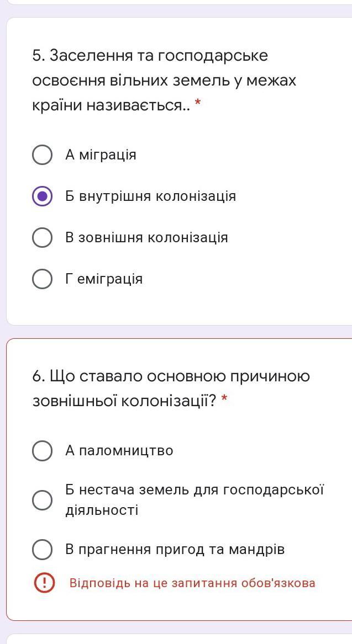Screen dimensions: 352x644
Task: Click question 6 title 'Що ставало основною причиною'
Action: (x=171, y=376)
